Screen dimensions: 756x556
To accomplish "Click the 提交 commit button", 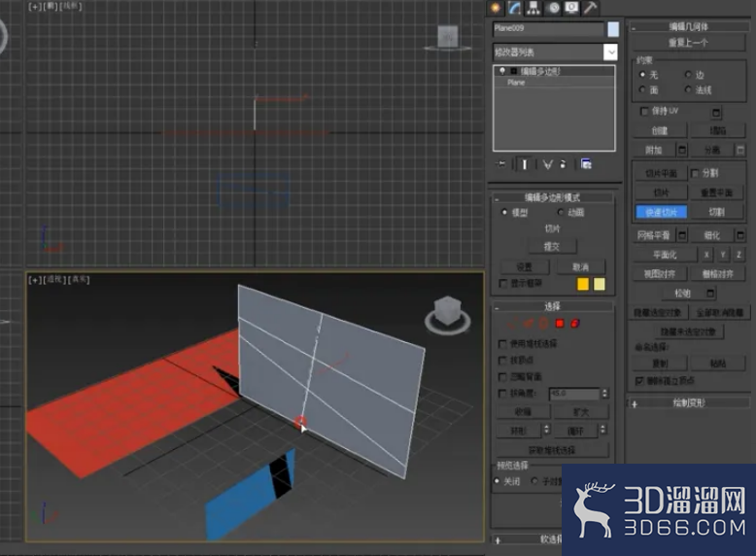I will 552,247.
